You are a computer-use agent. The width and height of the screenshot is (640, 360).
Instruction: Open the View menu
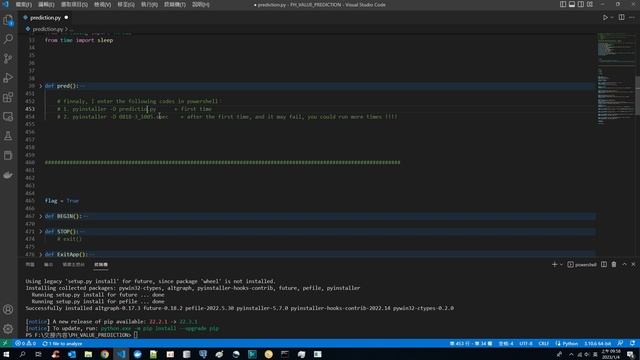tap(102, 4)
